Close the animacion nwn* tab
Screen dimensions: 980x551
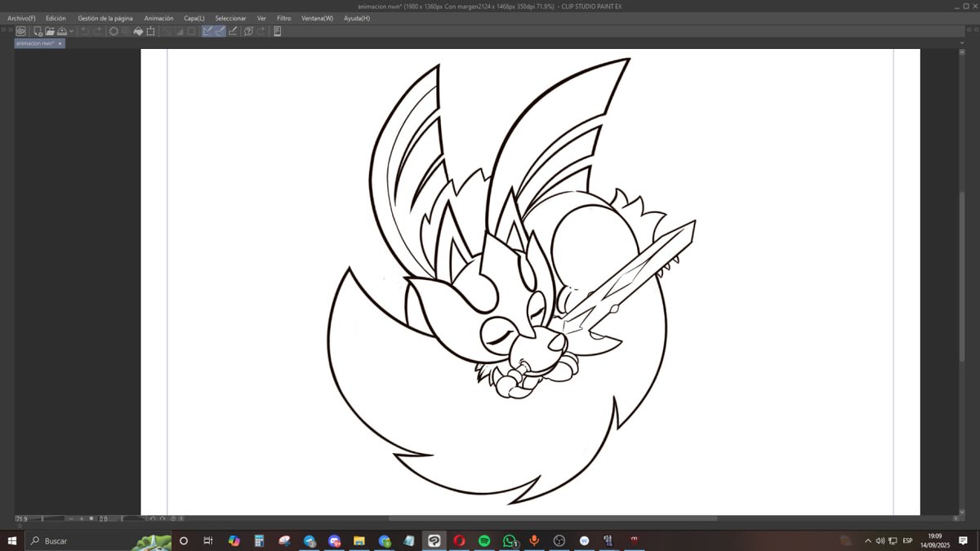pos(60,43)
